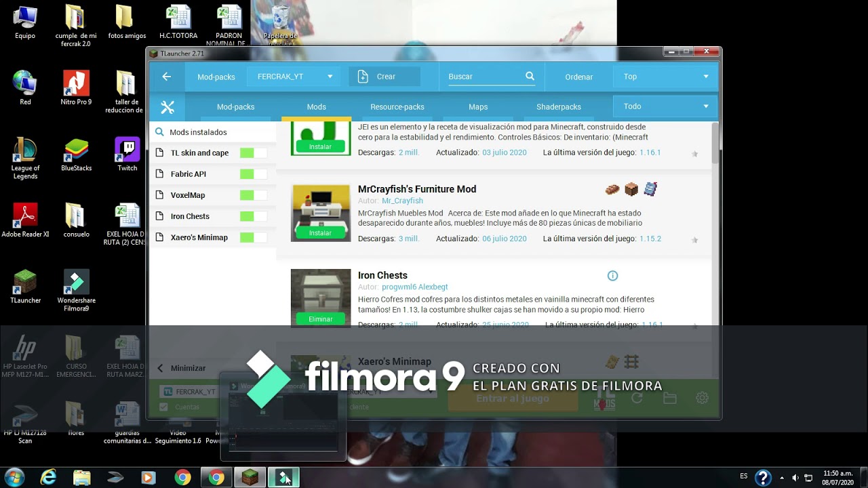
Task: Install the JEI mod
Action: click(320, 147)
